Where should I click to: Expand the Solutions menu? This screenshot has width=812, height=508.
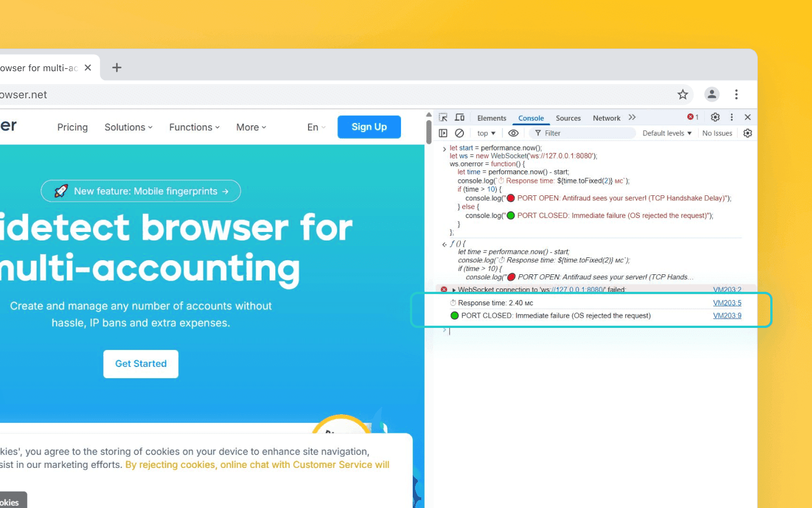click(x=129, y=128)
